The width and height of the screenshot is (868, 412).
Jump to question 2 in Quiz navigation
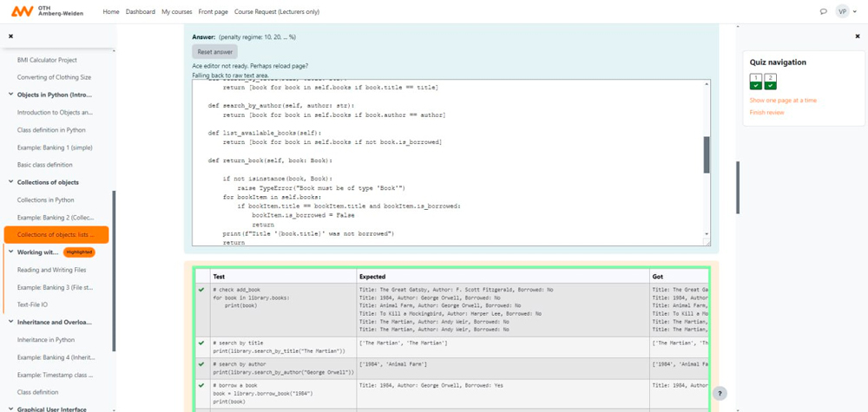coord(770,82)
